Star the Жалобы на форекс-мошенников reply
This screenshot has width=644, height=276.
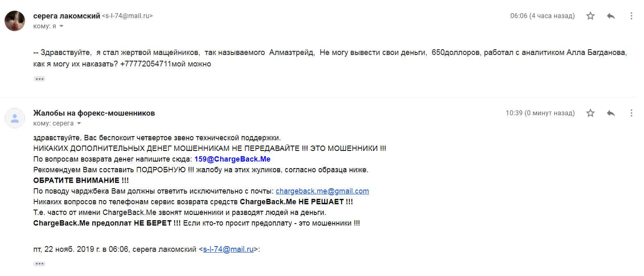coord(590,113)
